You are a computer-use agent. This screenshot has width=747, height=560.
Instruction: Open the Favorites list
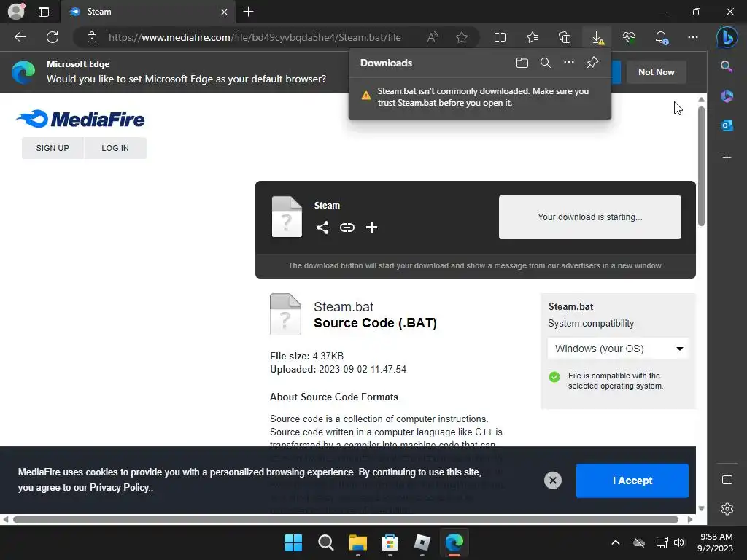click(x=532, y=37)
